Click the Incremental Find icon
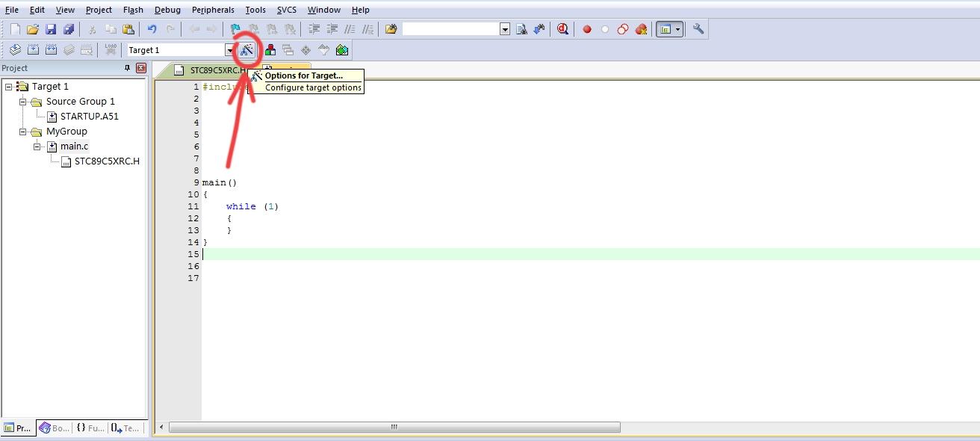The width and height of the screenshot is (980, 441). [x=539, y=29]
